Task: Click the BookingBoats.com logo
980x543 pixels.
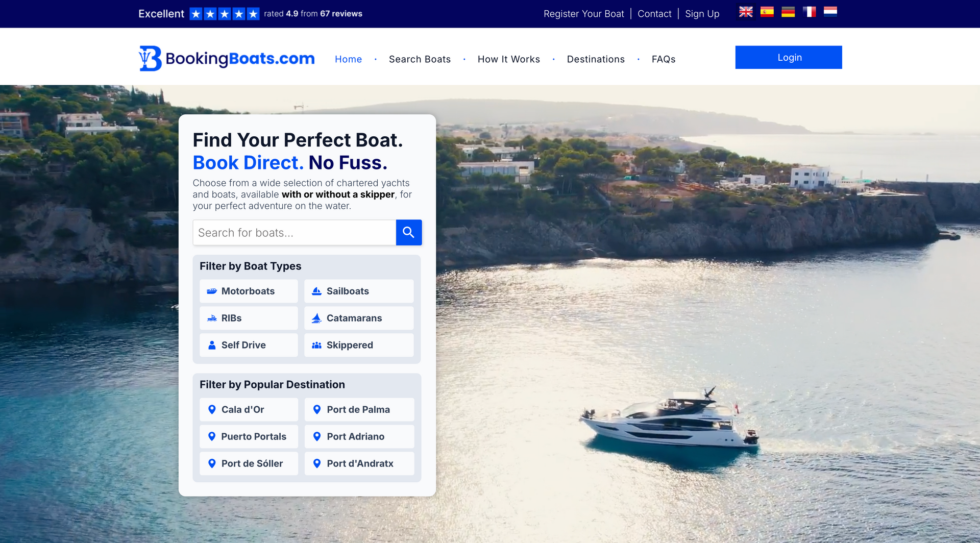Action: 227,59
